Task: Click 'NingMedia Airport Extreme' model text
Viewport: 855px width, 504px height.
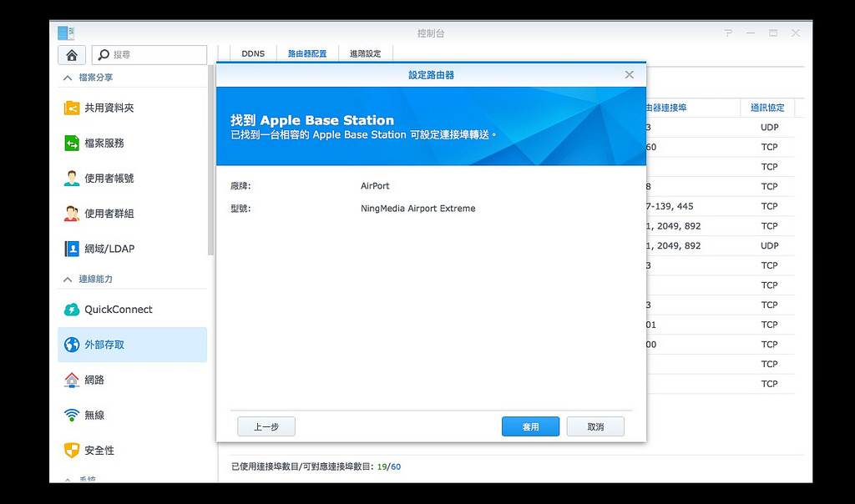Action: [x=418, y=208]
